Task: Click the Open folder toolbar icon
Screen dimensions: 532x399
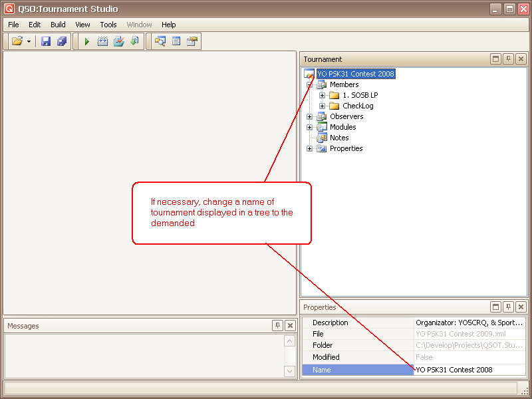Action: pos(17,41)
